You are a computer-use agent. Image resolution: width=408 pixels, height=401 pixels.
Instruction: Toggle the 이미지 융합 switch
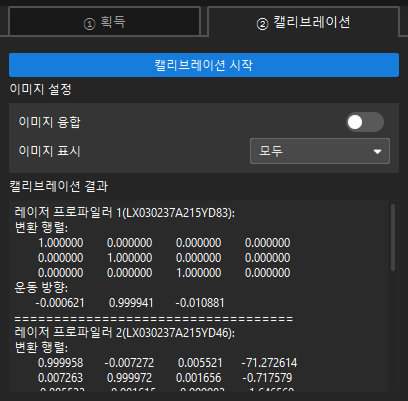click(365, 122)
